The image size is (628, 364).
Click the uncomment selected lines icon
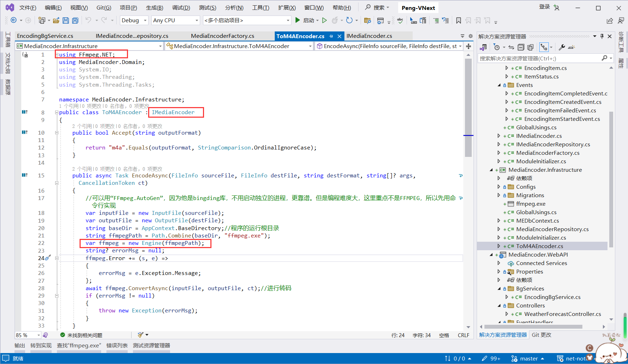point(446,20)
